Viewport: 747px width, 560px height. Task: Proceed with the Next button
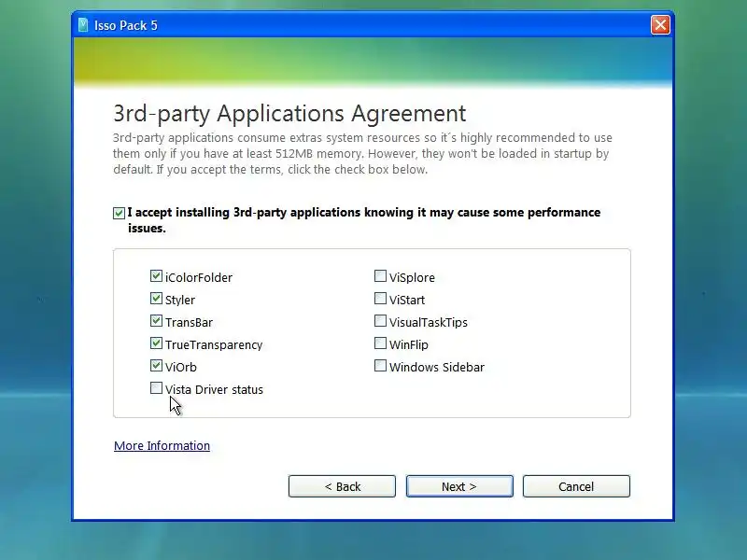[459, 486]
